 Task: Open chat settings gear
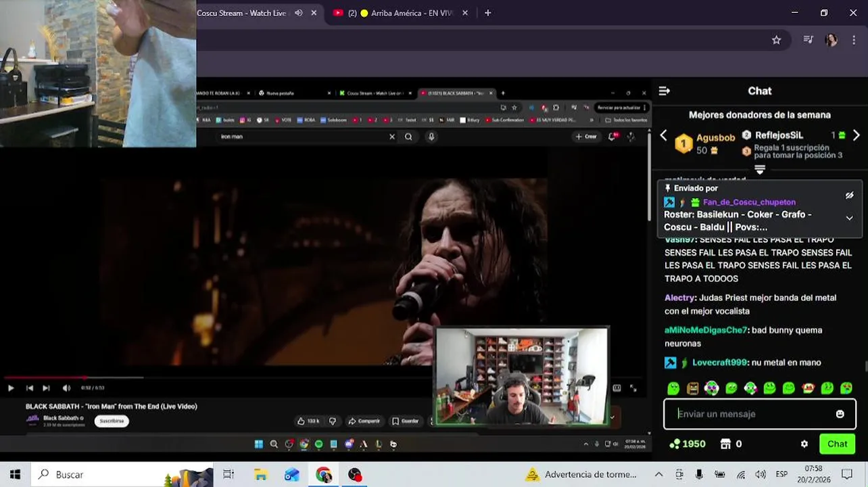(x=804, y=444)
